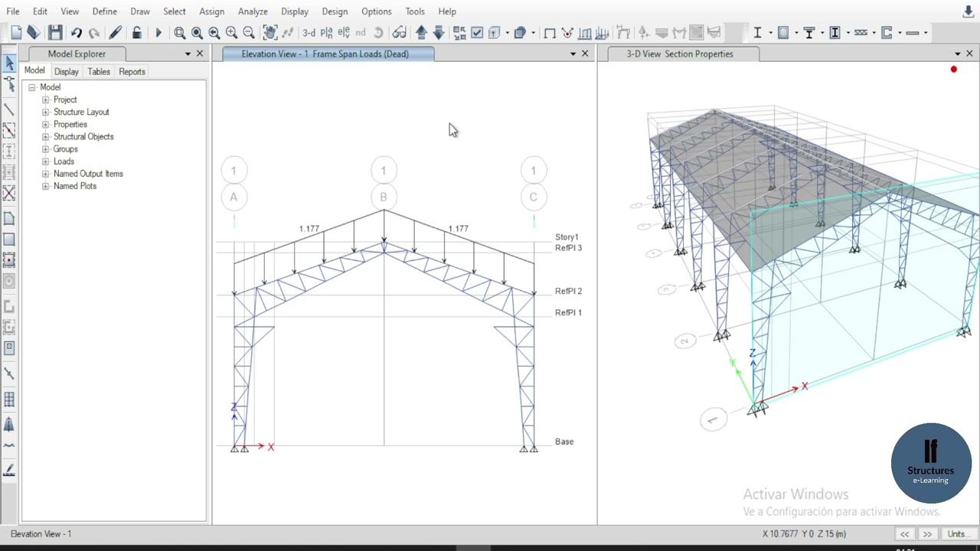This screenshot has height=551, width=980.
Task: Click the zoom out minus magnifier
Action: [249, 32]
